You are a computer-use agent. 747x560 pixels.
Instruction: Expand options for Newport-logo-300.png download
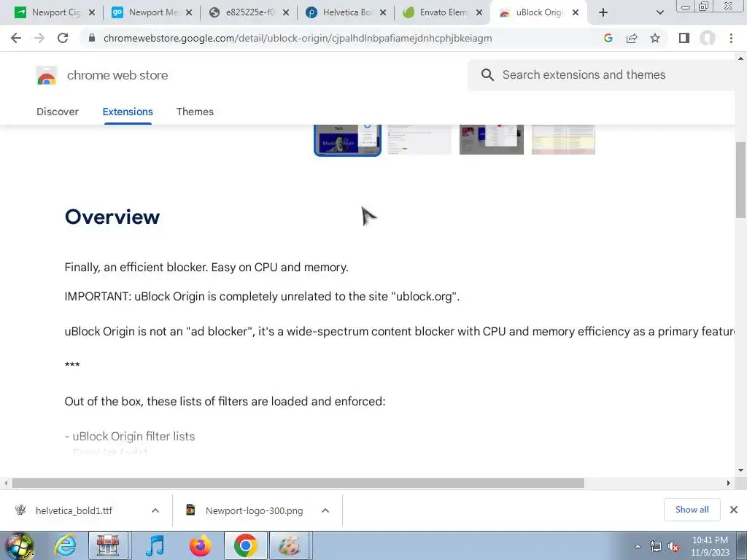[325, 510]
